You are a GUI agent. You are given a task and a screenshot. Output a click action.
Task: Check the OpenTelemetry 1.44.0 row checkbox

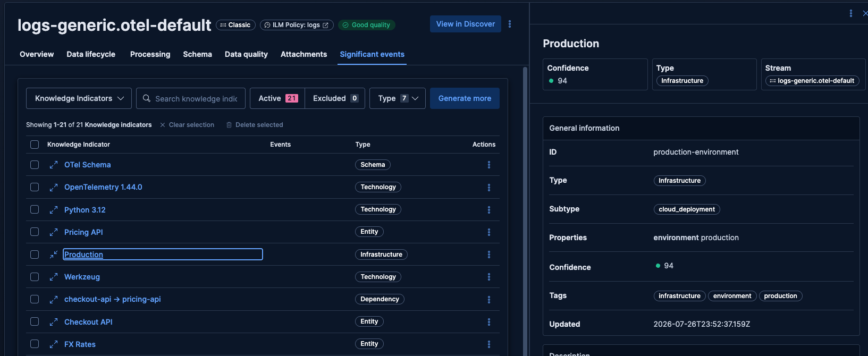coord(35,187)
